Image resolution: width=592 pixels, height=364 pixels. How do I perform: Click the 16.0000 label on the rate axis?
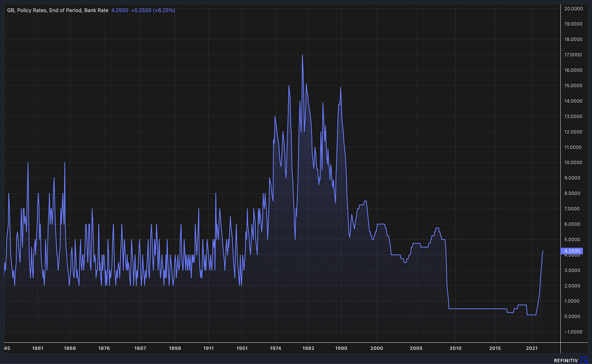click(573, 70)
